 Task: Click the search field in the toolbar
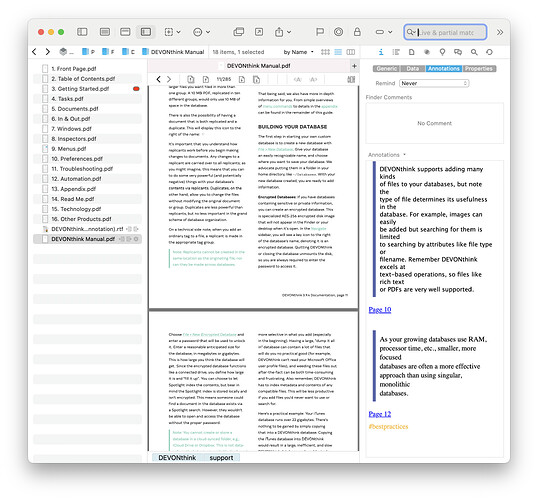[x=445, y=32]
